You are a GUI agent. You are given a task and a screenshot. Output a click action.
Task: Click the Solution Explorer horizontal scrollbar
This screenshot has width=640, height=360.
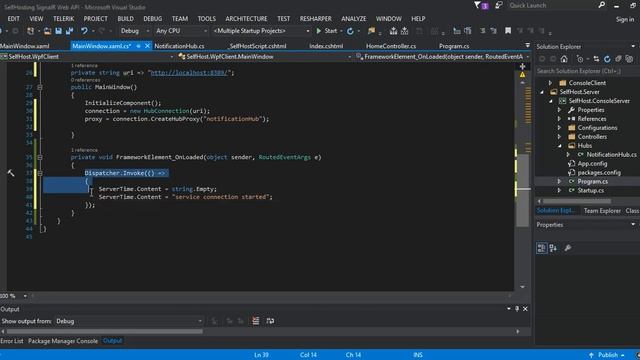577,201
